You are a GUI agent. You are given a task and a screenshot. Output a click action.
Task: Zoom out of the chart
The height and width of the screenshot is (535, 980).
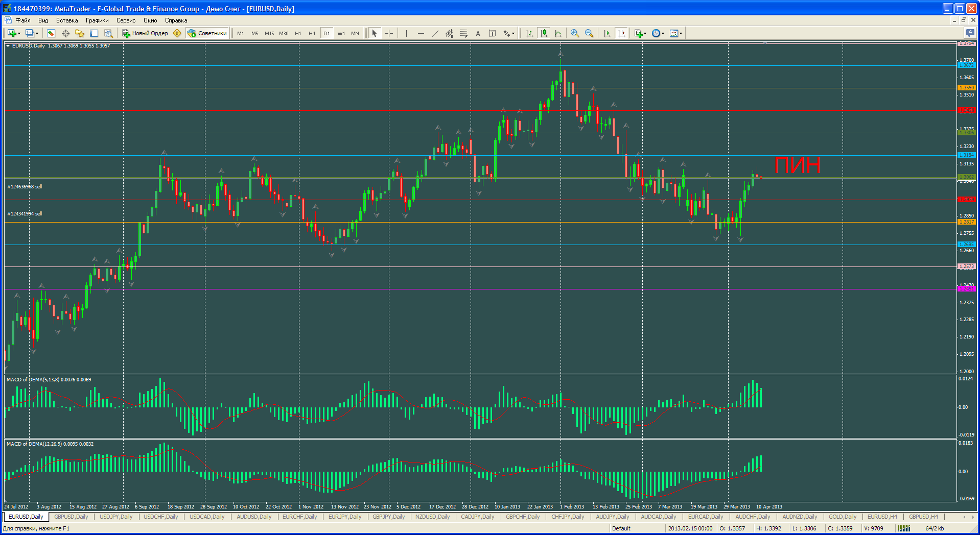pyautogui.click(x=589, y=33)
